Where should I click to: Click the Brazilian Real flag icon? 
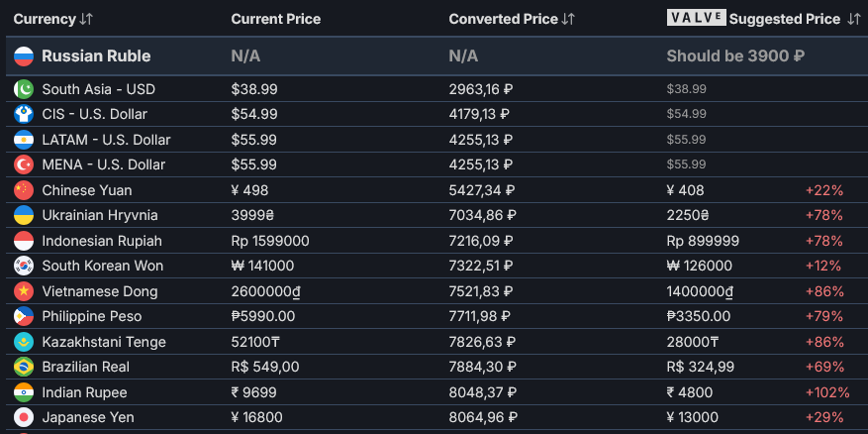click(24, 367)
